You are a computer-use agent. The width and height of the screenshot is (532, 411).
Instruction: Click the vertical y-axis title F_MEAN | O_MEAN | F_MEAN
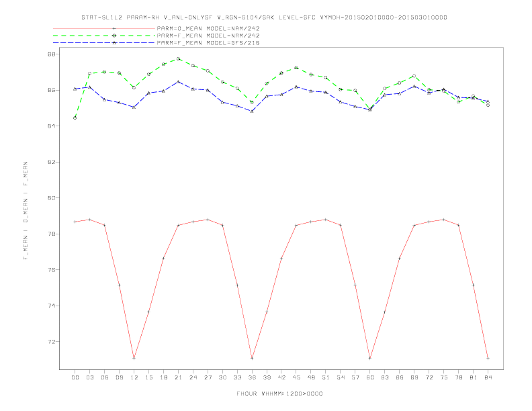point(26,211)
